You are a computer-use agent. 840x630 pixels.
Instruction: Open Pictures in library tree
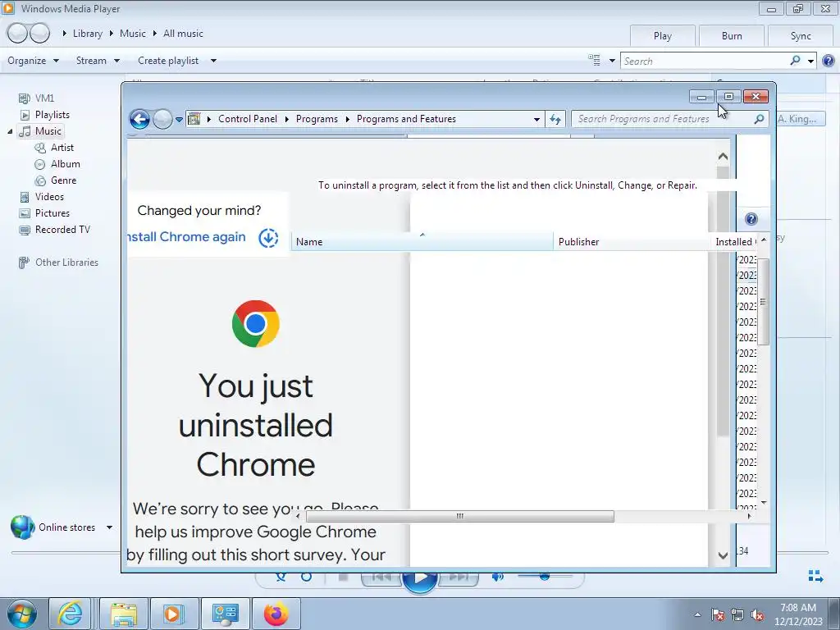(x=52, y=213)
